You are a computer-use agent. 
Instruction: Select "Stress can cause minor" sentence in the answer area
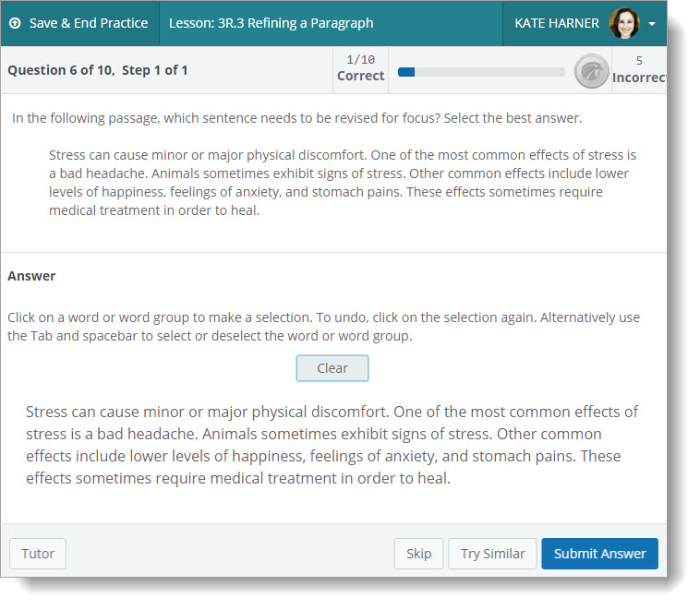click(x=212, y=412)
